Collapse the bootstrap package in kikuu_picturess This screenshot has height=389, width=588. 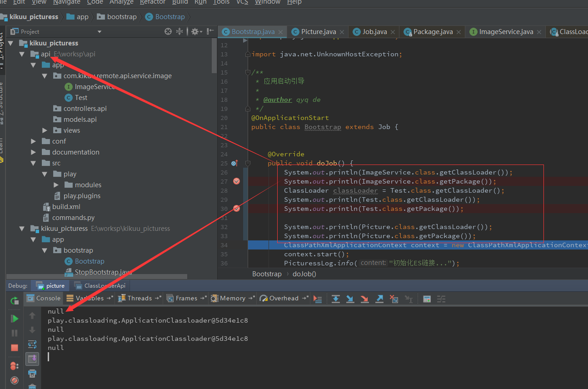click(45, 250)
